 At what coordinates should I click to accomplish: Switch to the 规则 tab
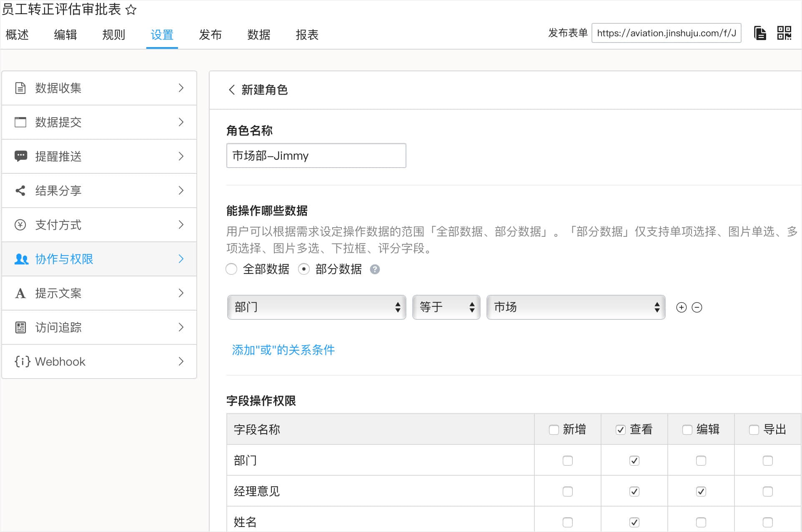(113, 35)
